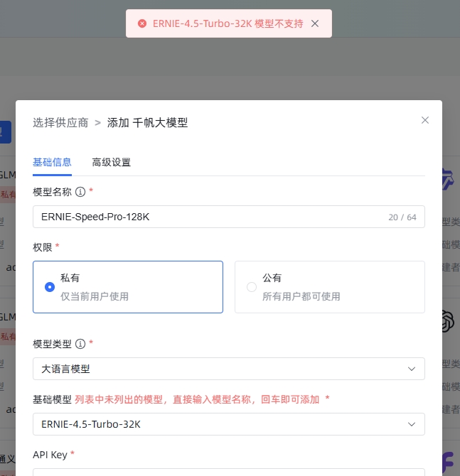
Task: Expand 模型类型 dropdown via chevron arrow
Action: (412, 369)
